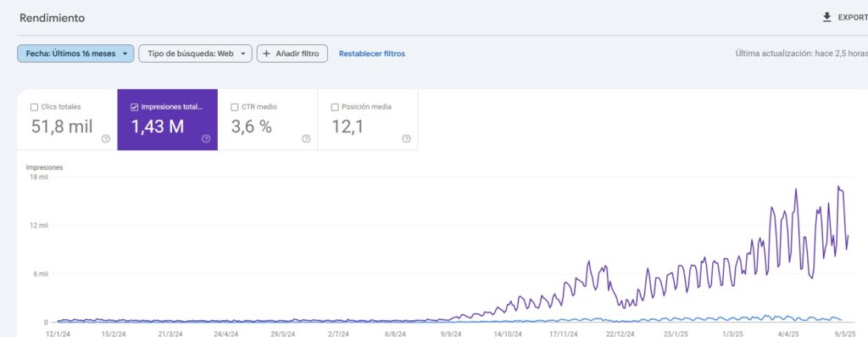Open help icon for Impresiones totales

click(206, 139)
